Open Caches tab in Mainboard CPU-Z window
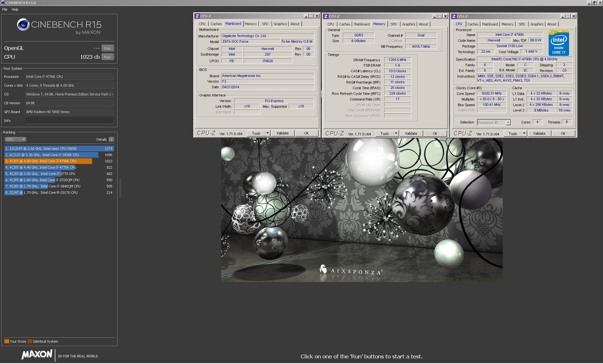The image size is (603, 364). click(216, 24)
